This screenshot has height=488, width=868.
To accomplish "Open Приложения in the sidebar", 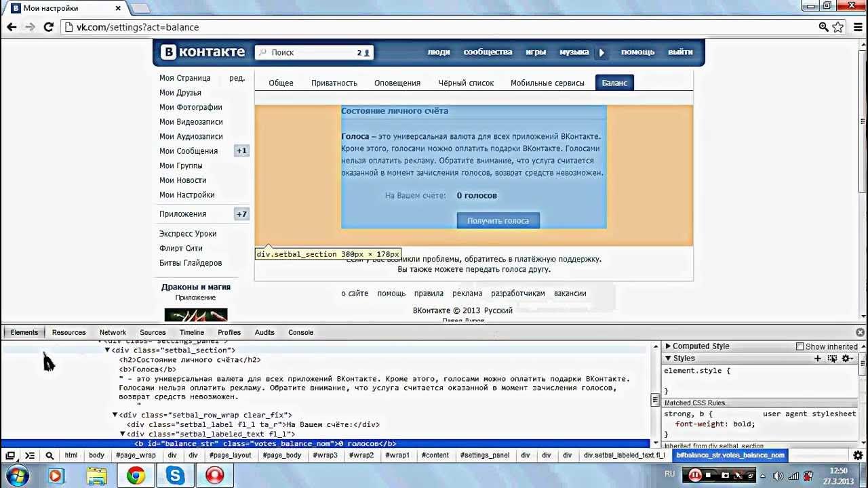I will [182, 214].
